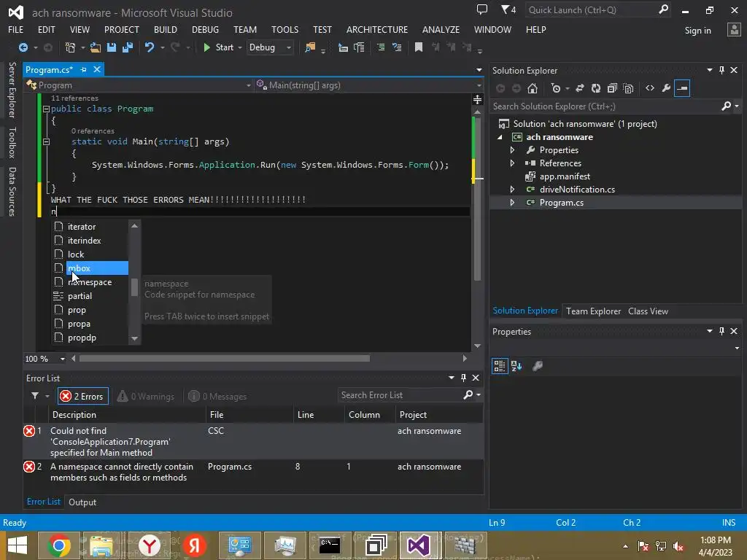The width and height of the screenshot is (747, 560).
Task: Click the Comment Out Selected Lines icon
Action: click(381, 47)
